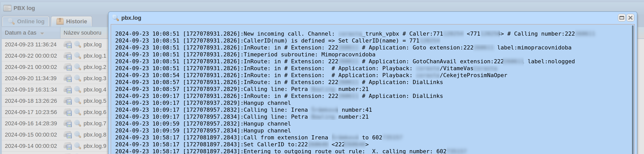Viewport: 644px width, 154px height.
Task: Download pbx.log.8 via its disk icon
Action: tap(68, 135)
